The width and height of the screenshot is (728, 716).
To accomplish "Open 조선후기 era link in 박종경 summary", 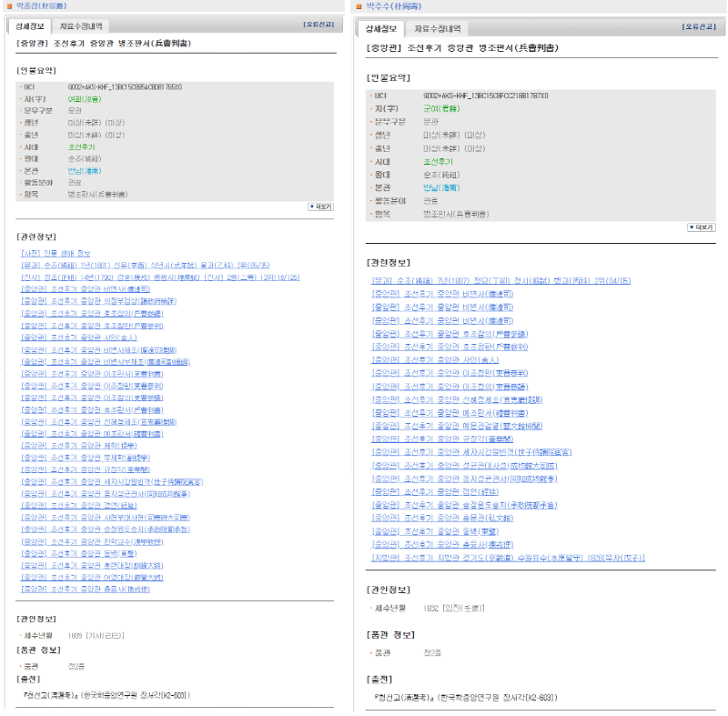I will pyautogui.click(x=82, y=146).
